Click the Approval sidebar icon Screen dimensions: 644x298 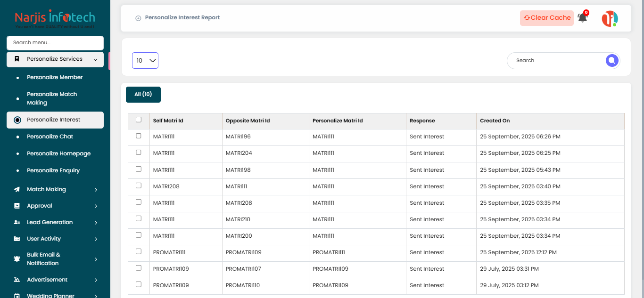pyautogui.click(x=17, y=206)
